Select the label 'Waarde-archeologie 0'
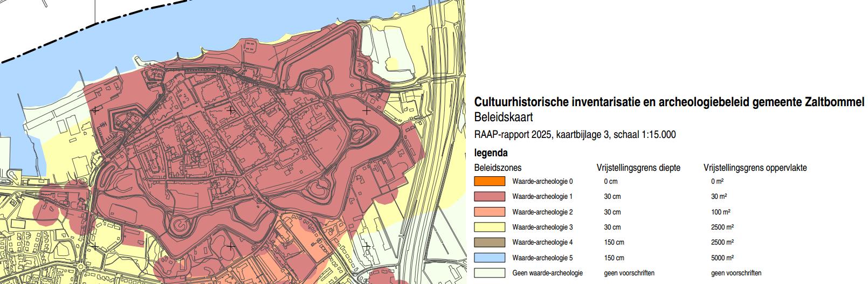 coord(542,182)
